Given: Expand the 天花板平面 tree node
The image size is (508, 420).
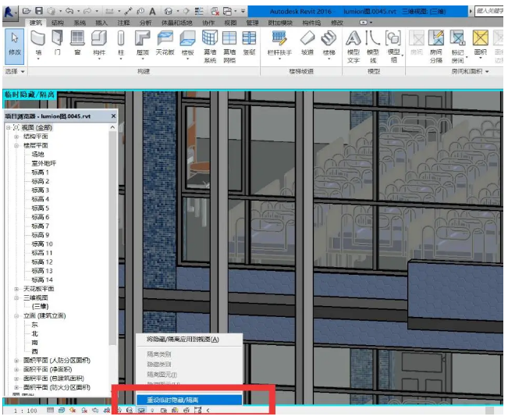Looking at the screenshot, I should click(x=16, y=289).
